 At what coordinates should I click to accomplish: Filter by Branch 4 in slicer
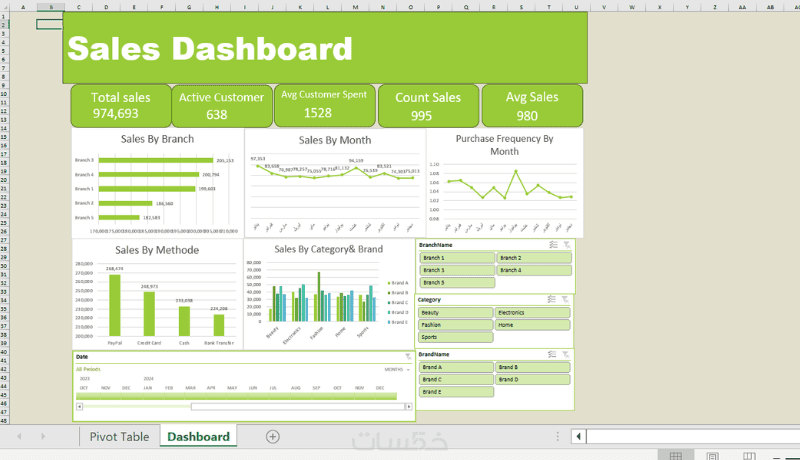(534, 270)
